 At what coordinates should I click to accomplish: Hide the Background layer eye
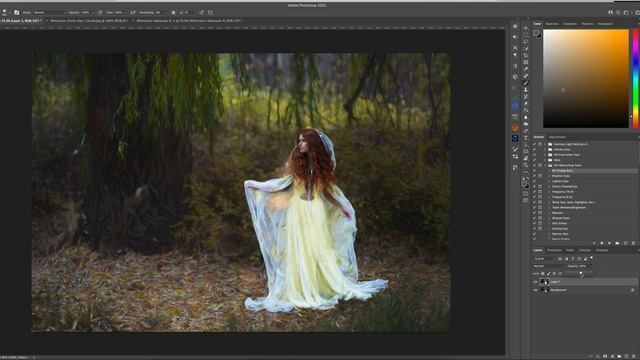[535, 290]
